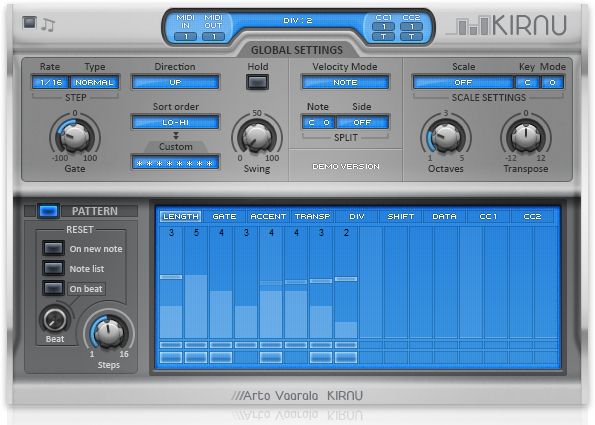Open the Key C selector
The width and height of the screenshot is (595, 425).
click(x=527, y=82)
